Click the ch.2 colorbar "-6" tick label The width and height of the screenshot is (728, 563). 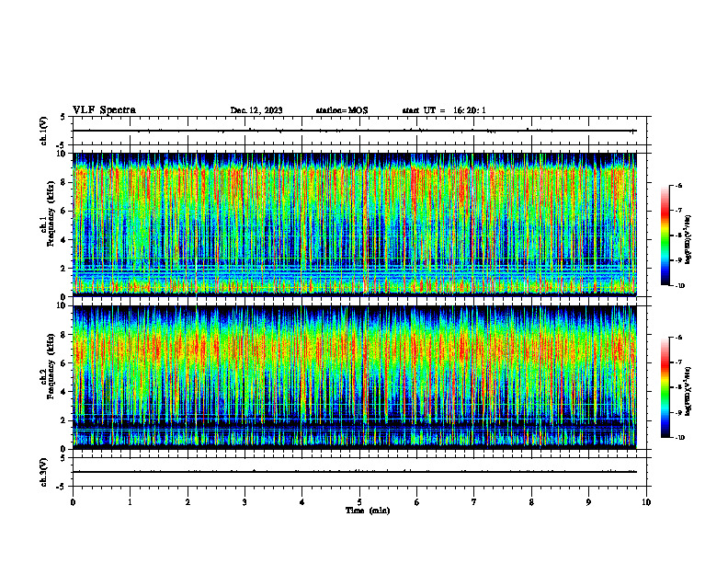pyautogui.click(x=679, y=338)
